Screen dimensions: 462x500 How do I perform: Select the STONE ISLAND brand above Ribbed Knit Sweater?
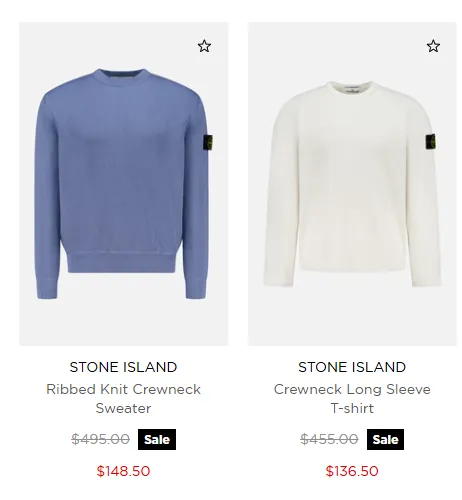123,367
